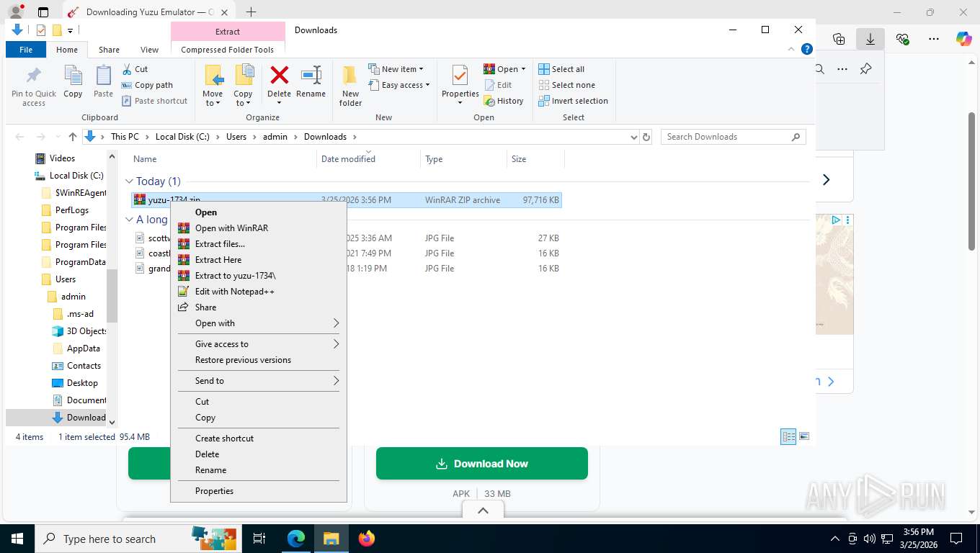The height and width of the screenshot is (553, 980).
Task: Open Firefox from the taskbar
Action: pyautogui.click(x=367, y=539)
